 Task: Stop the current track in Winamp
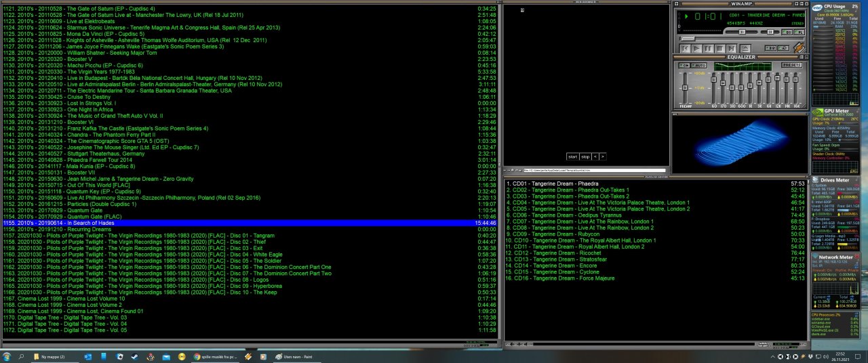click(x=720, y=49)
